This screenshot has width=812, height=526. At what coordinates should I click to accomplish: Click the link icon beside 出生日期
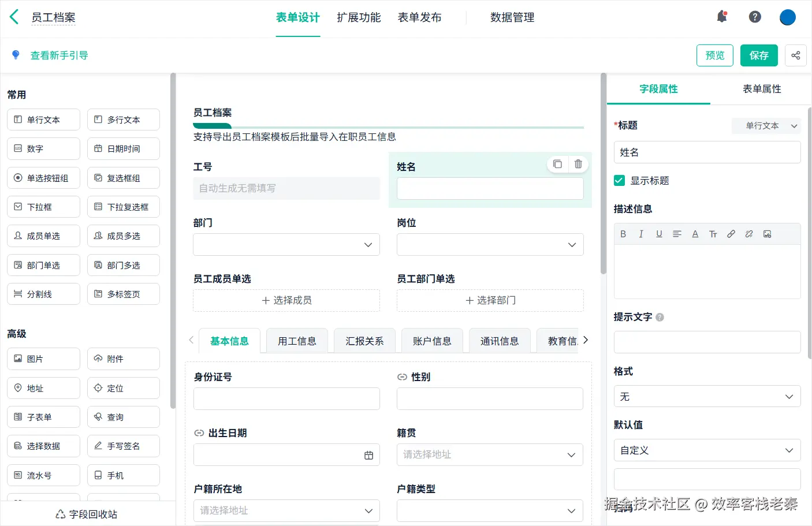click(x=199, y=433)
